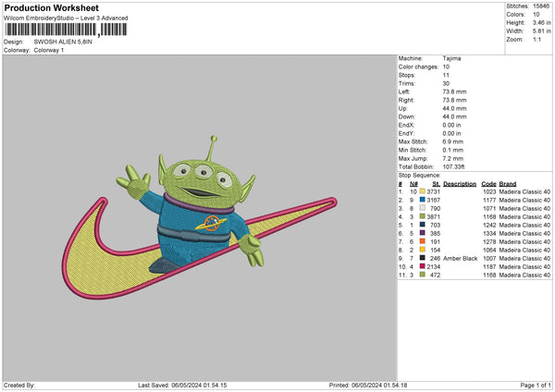This screenshot has width=555, height=392.
Task: Select the green swatch beside stitch count 3871
Action: click(423, 216)
